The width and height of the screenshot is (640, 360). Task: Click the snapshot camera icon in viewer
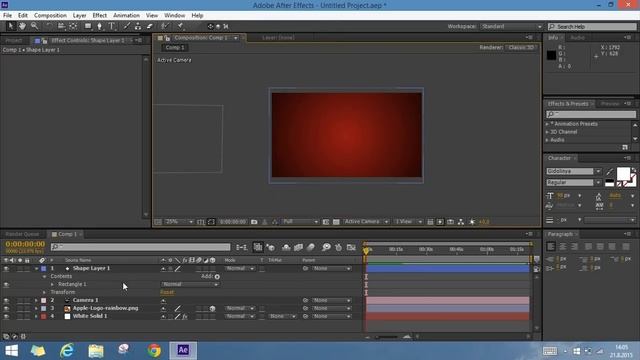(x=254, y=222)
